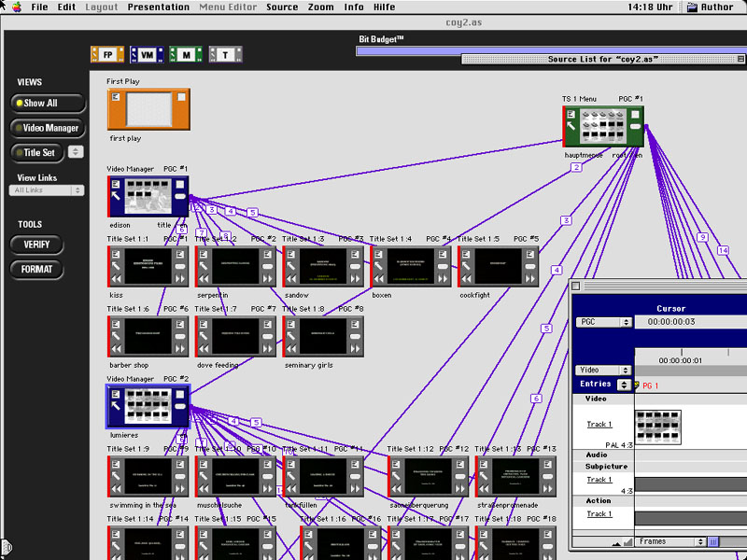747x560 pixels.
Task: Click the gray T title icon
Action: coord(224,56)
